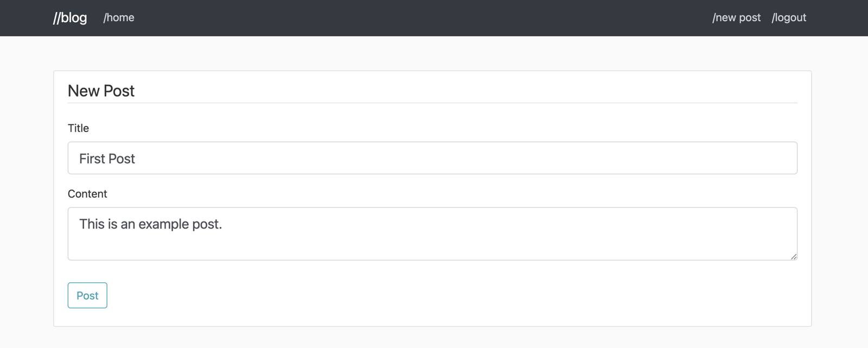This screenshot has height=348, width=868.
Task: Select the text 'First Post' in Title field
Action: (106, 158)
